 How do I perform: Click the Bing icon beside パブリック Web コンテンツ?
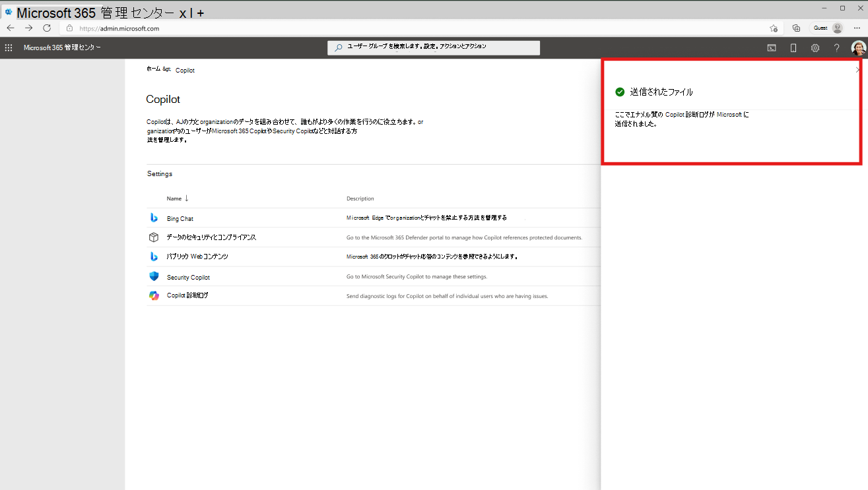pos(154,256)
